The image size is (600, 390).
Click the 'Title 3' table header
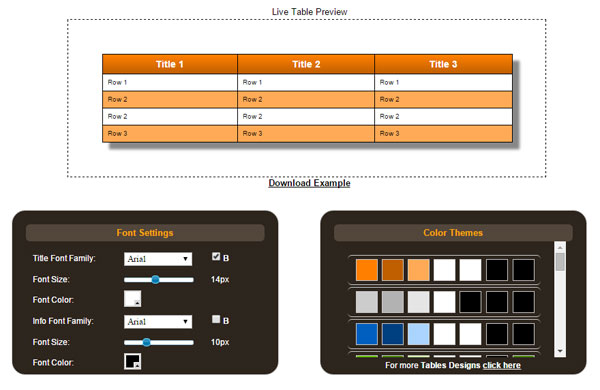443,64
